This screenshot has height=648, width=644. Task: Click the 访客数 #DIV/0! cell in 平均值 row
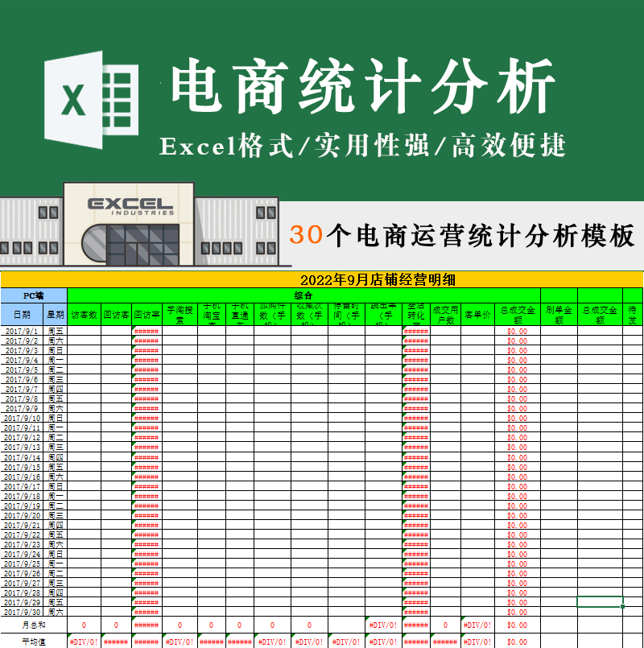tap(85, 642)
